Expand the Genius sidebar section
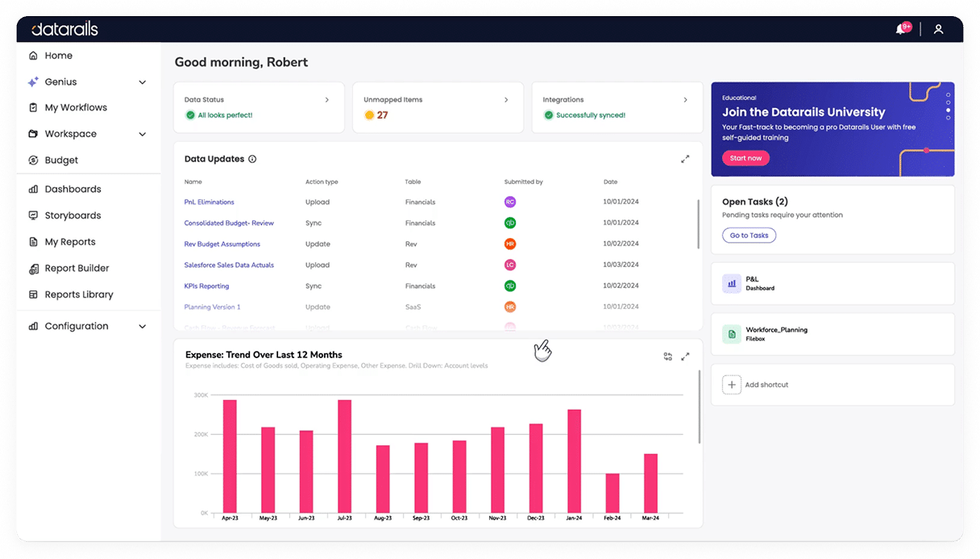 click(142, 81)
